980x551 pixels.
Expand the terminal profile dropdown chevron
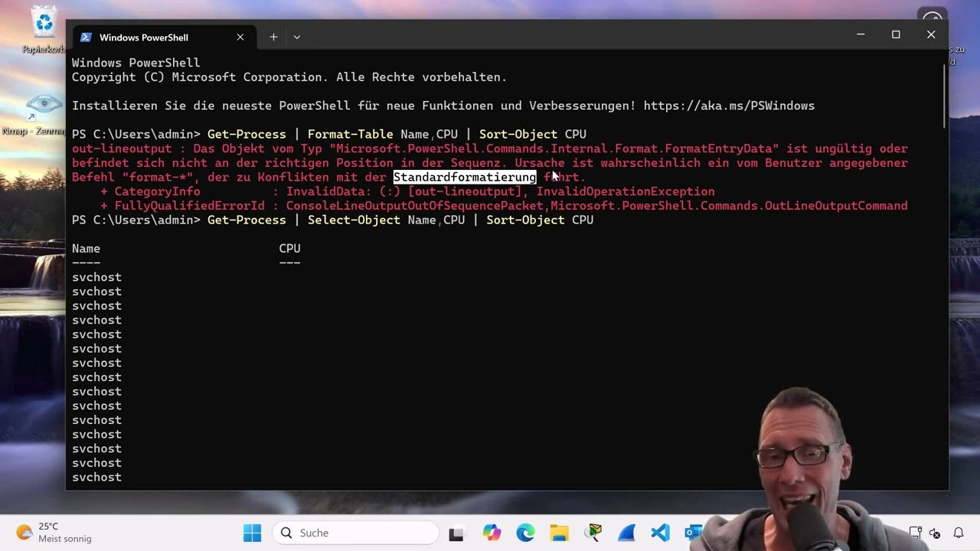297,37
